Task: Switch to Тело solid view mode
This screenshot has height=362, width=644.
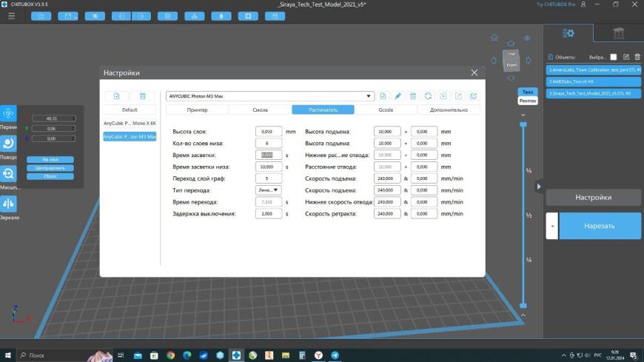Action: [x=528, y=92]
